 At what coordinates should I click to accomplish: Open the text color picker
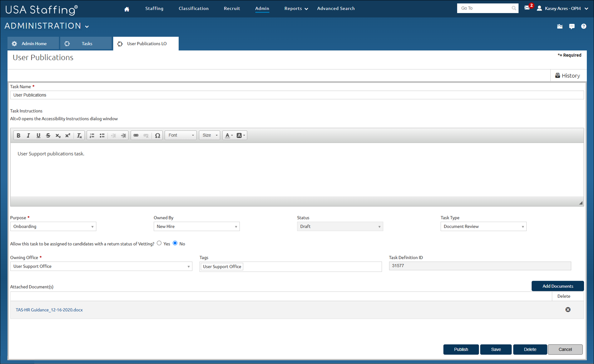tap(229, 135)
